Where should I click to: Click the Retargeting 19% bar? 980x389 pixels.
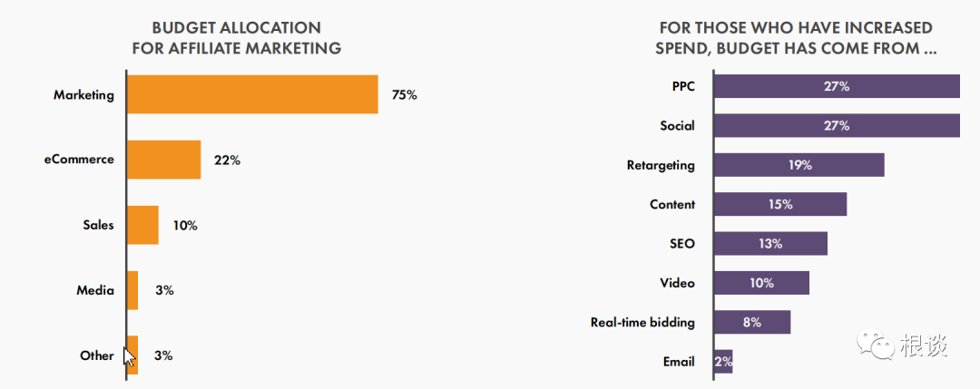[799, 165]
